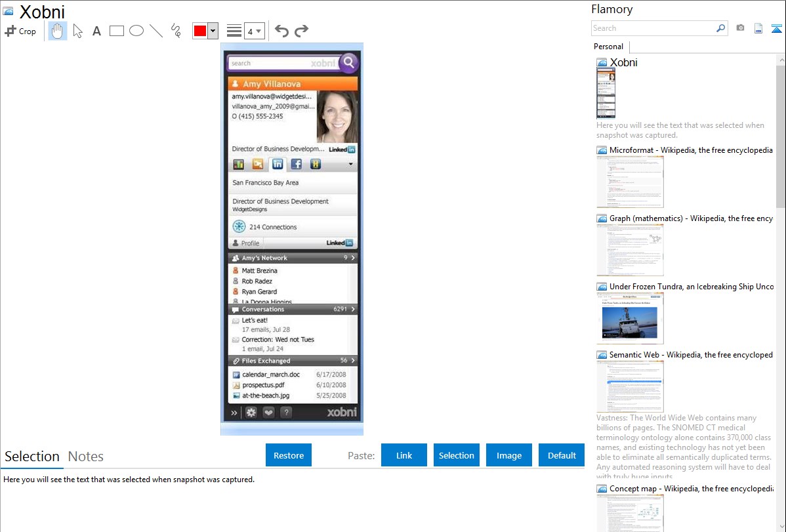Pick the ellipse shape tool

pyautogui.click(x=136, y=31)
